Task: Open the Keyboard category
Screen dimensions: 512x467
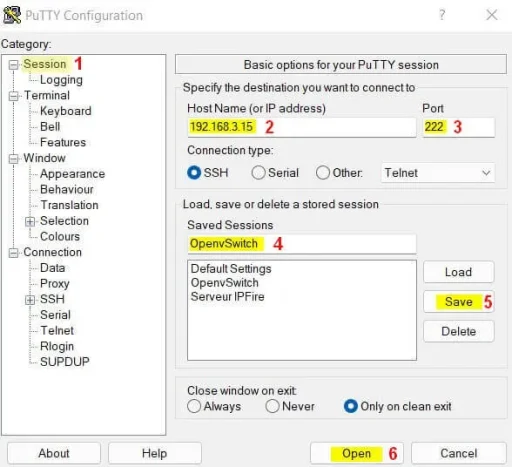Action: [x=66, y=111]
